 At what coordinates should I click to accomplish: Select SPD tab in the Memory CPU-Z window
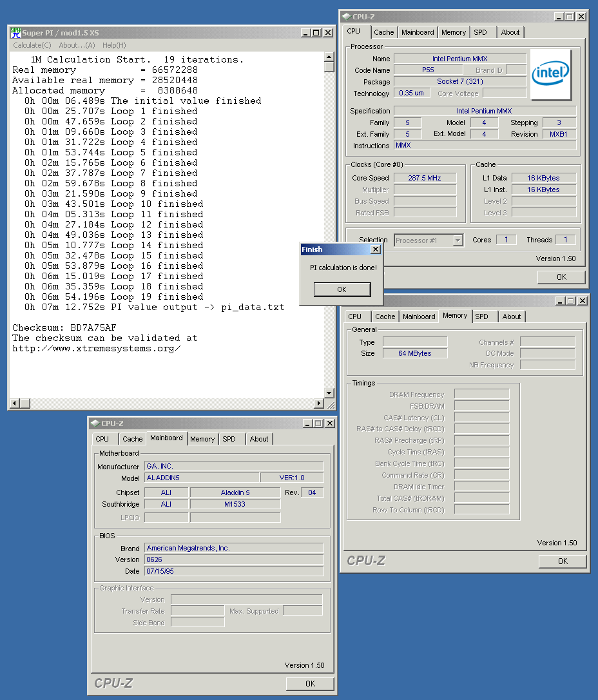pos(481,316)
